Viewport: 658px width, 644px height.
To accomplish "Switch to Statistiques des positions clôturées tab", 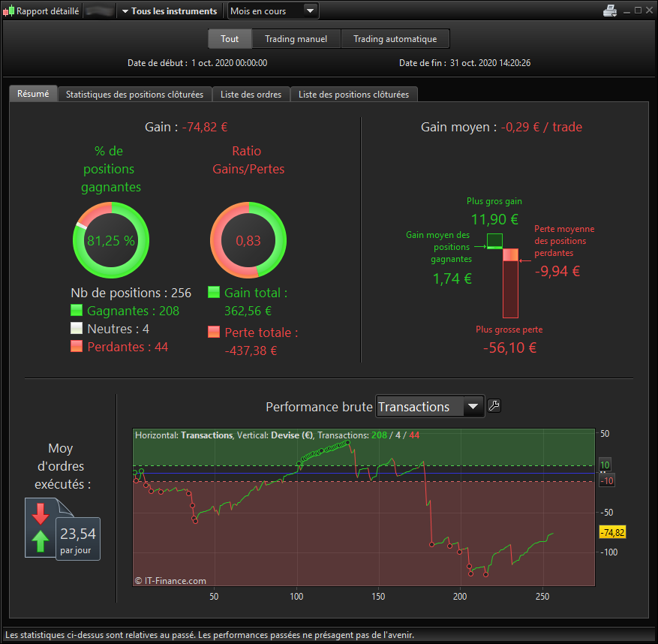I will point(135,95).
